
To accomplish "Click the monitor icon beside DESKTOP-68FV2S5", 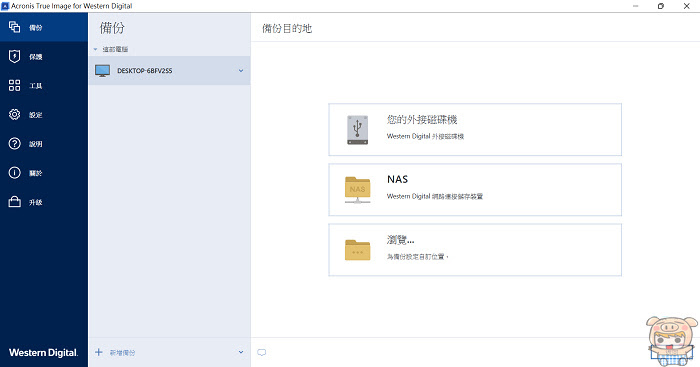I will [x=102, y=71].
